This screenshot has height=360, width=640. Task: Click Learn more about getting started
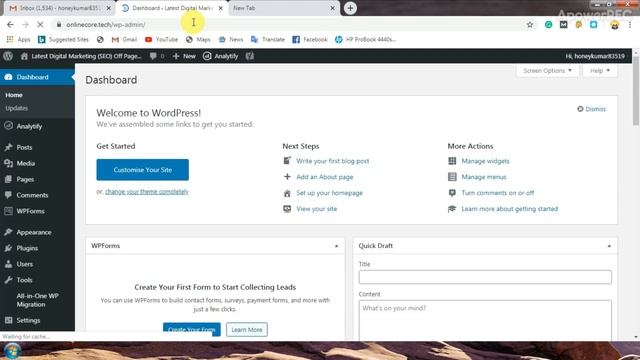509,209
